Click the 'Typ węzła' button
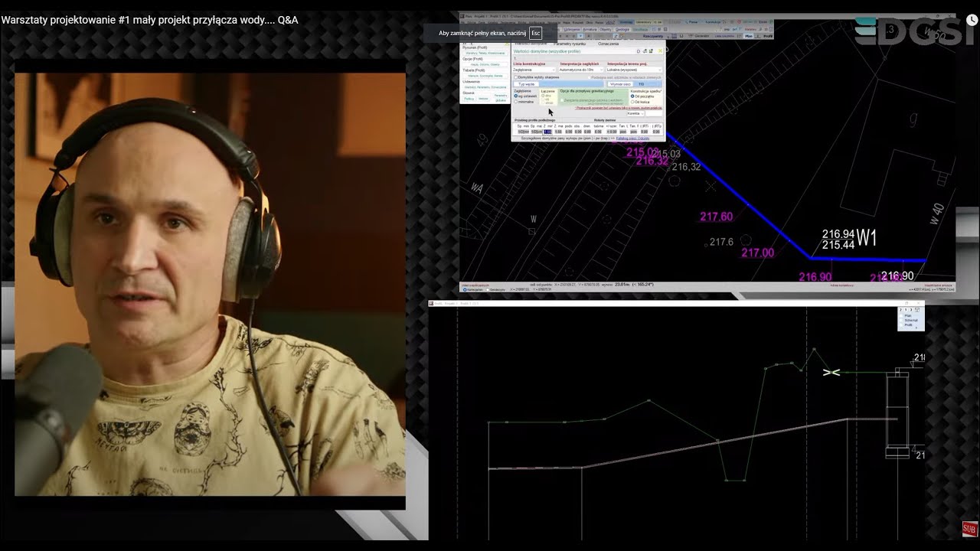 click(526, 84)
